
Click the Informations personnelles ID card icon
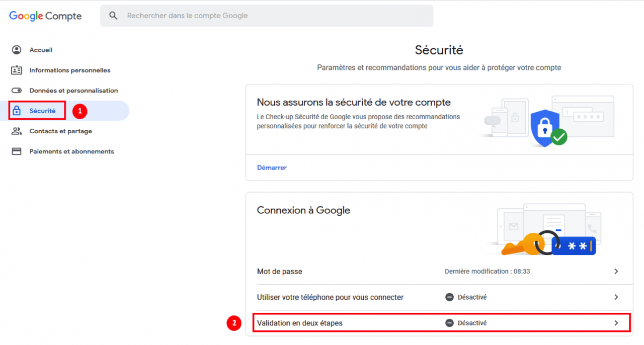(x=17, y=70)
